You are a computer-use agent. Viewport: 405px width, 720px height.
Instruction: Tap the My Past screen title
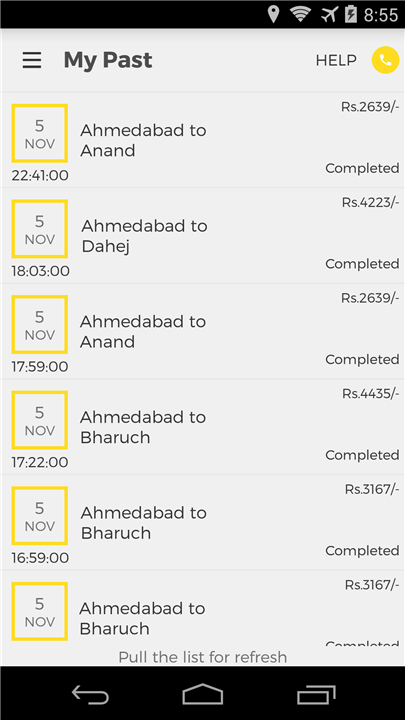107,61
